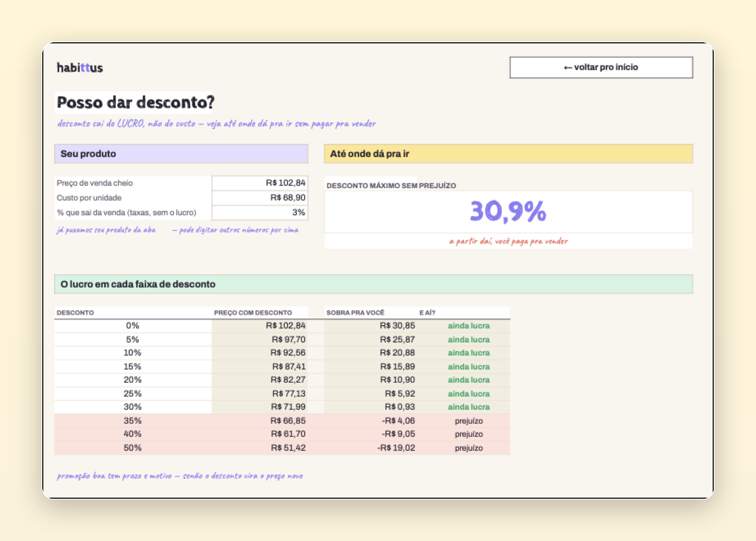Click the 30,9% maximum discount value
Image resolution: width=756 pixels, height=541 pixels.
click(x=508, y=211)
